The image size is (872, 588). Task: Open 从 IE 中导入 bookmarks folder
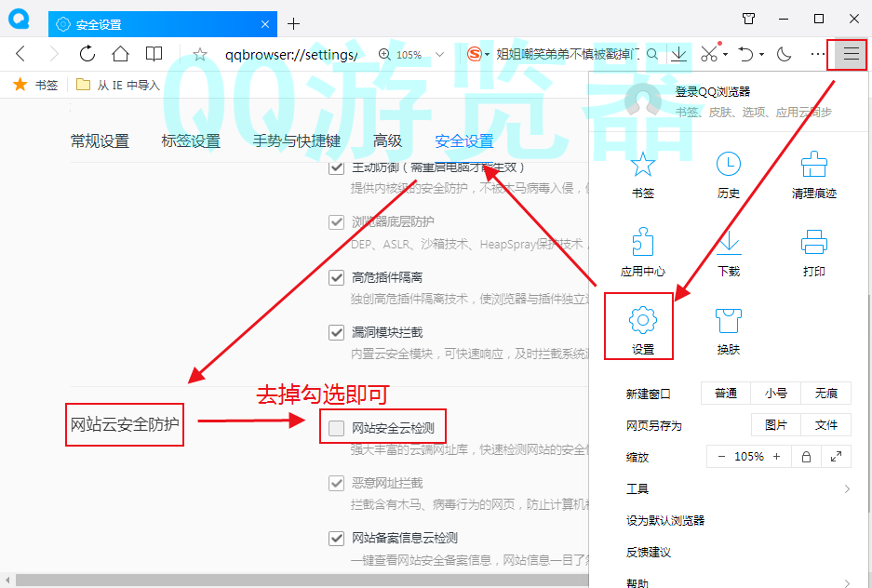point(118,85)
